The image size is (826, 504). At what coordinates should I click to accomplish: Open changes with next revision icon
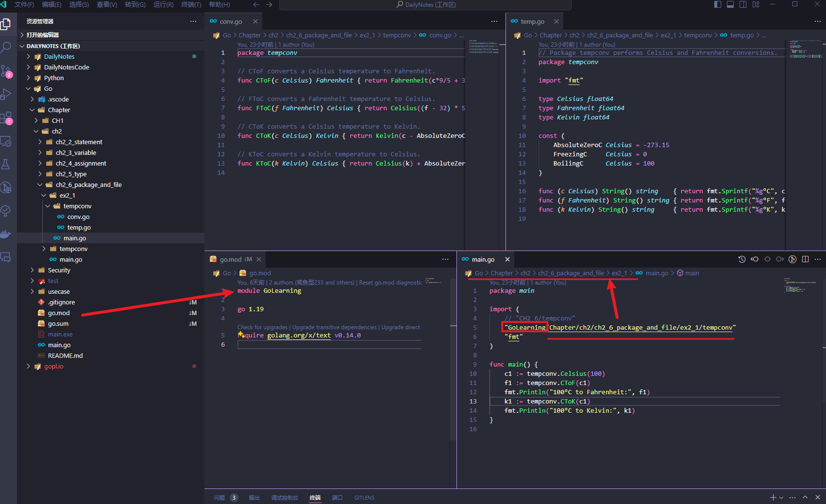tap(780, 259)
